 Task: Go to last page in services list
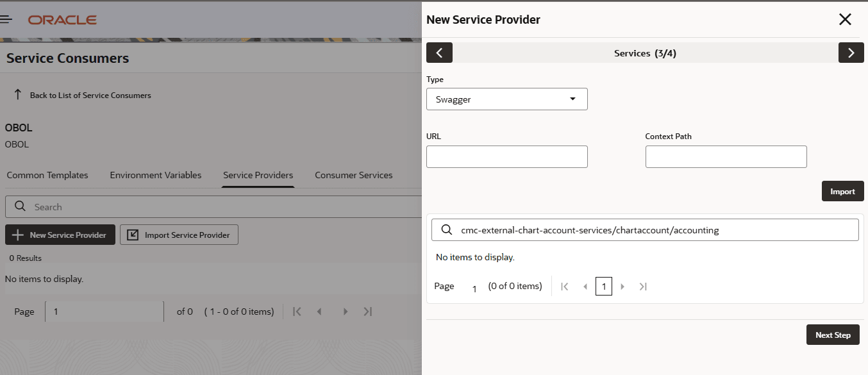[643, 287]
